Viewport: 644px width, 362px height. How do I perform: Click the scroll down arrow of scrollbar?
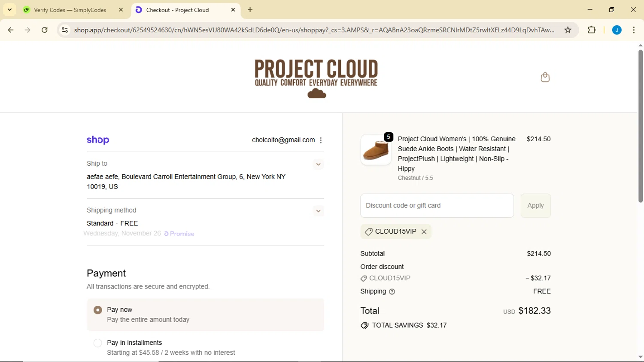tap(640, 357)
